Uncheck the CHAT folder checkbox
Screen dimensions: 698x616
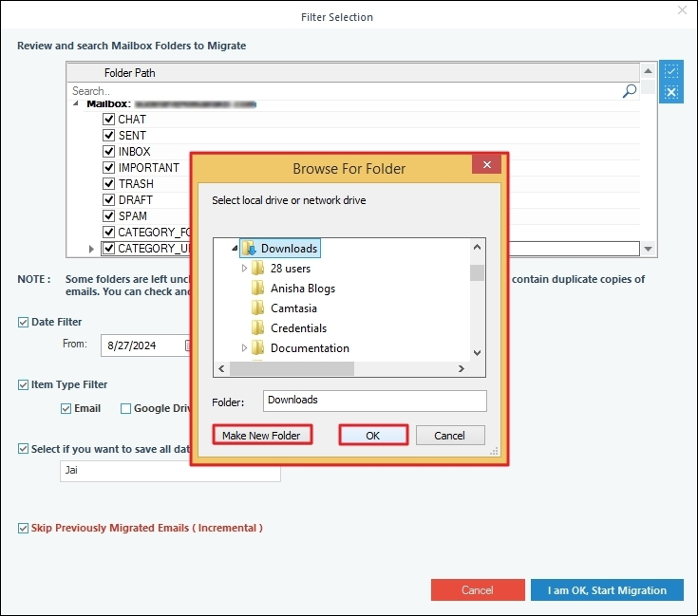point(108,120)
